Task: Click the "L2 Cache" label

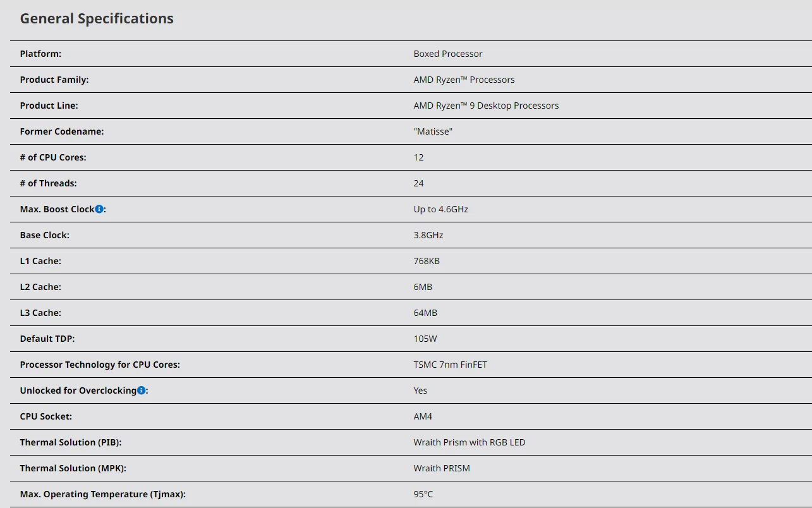Action: [40, 287]
